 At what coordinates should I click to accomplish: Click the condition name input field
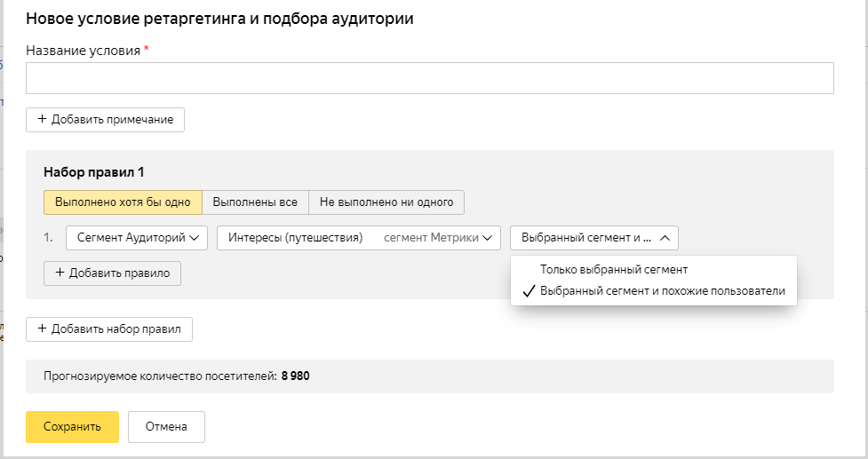pyautogui.click(x=430, y=78)
